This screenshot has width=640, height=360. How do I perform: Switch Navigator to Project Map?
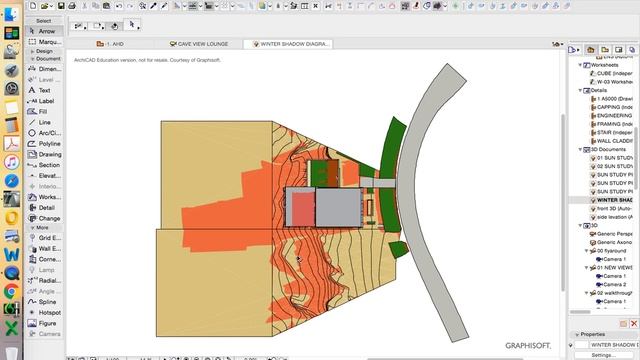(x=591, y=50)
